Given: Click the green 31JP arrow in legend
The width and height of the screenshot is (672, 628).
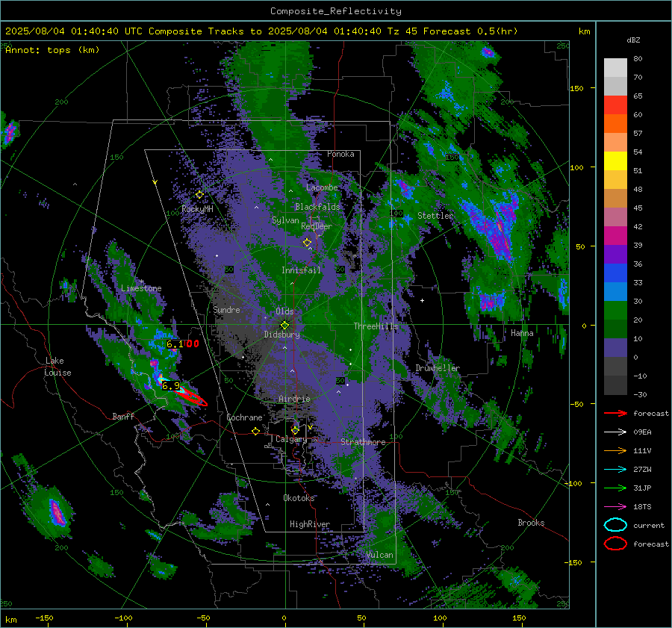Looking at the screenshot, I should [x=615, y=488].
